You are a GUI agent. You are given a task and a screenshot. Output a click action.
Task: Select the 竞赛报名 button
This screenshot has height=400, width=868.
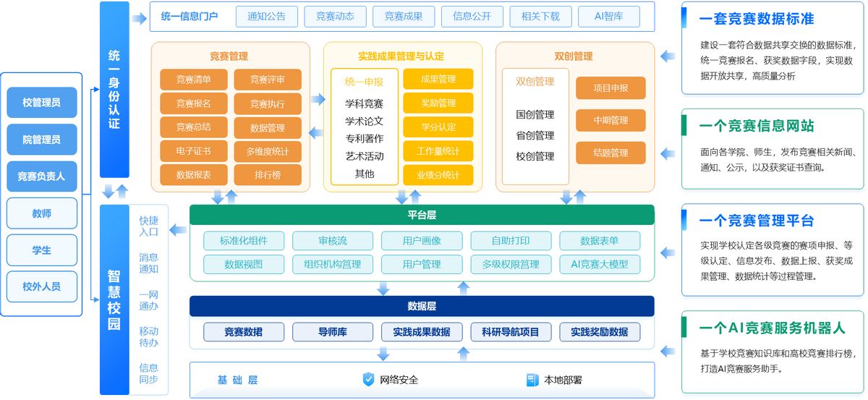click(x=193, y=103)
